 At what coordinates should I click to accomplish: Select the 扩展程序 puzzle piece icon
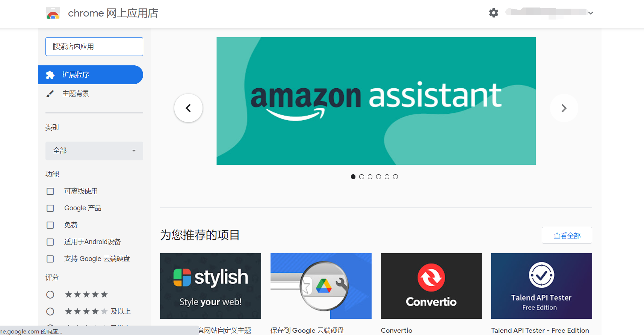[x=50, y=75]
